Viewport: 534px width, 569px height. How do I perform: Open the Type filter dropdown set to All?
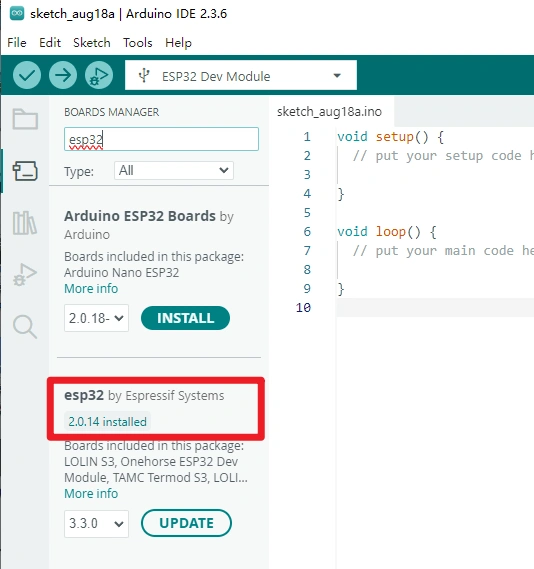click(174, 170)
